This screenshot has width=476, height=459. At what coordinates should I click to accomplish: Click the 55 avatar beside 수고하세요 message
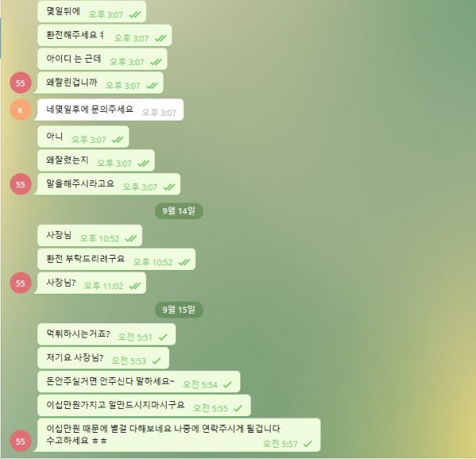21,441
